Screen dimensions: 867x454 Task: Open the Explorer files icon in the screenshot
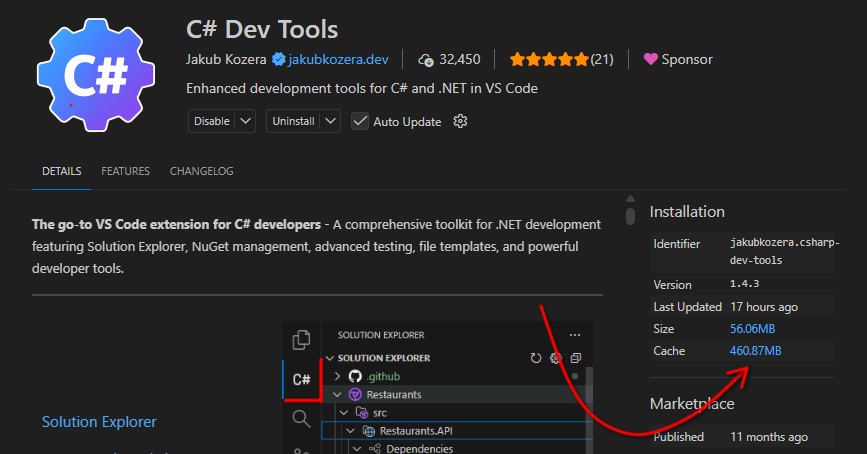click(301, 340)
